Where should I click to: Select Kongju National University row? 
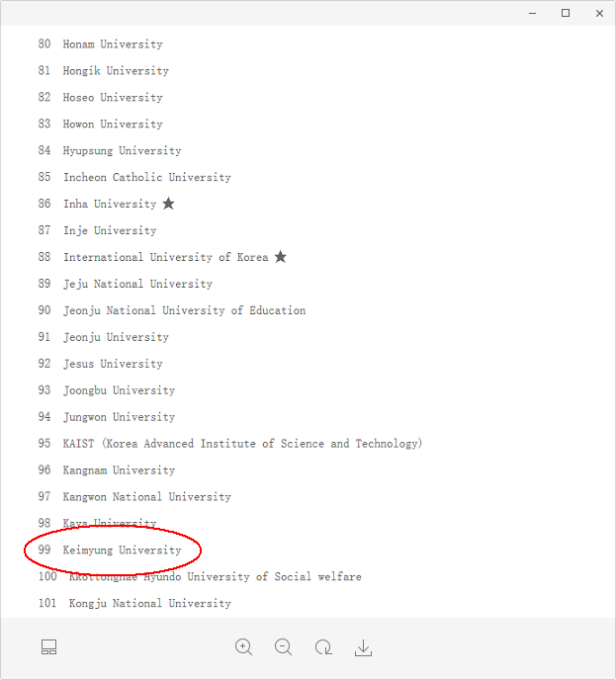pyautogui.click(x=149, y=603)
